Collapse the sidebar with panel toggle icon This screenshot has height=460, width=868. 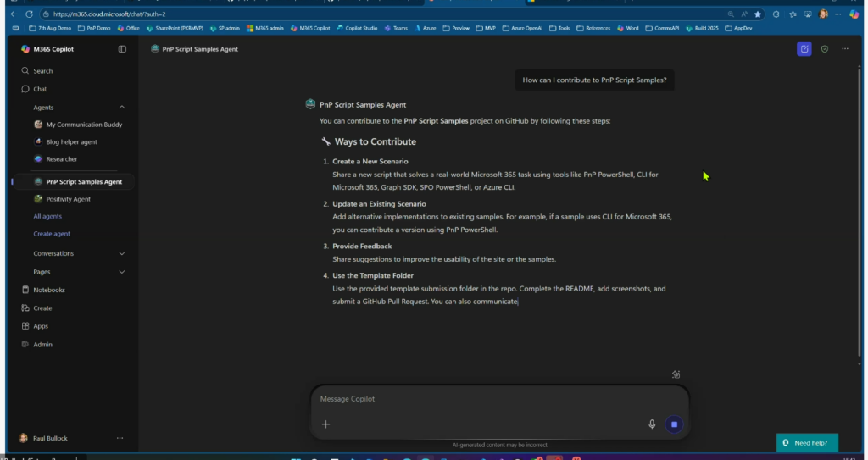(x=122, y=49)
